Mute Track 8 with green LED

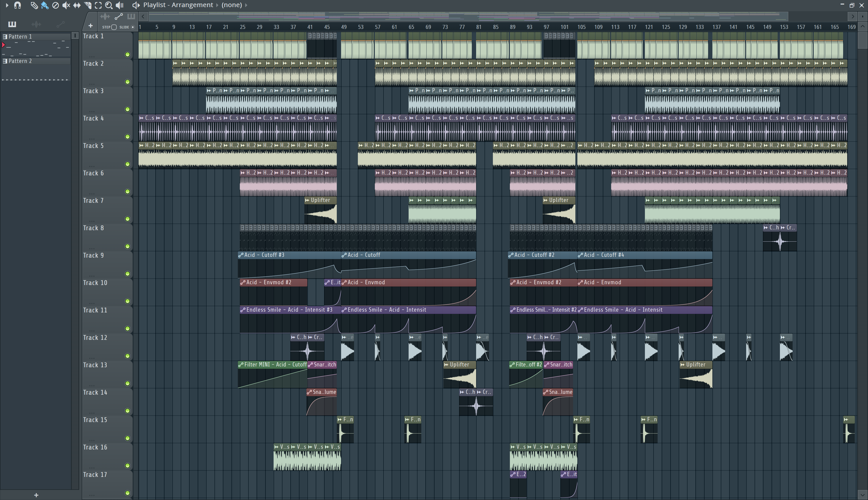click(127, 246)
